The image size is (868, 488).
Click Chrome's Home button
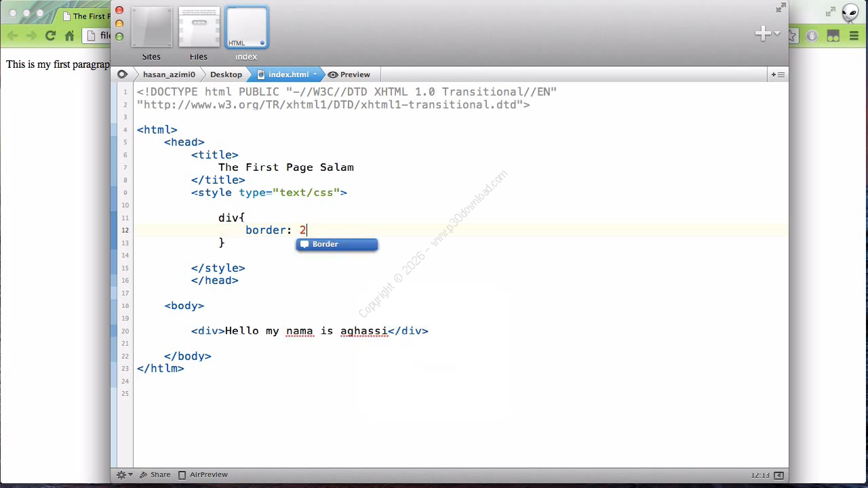[x=69, y=36]
